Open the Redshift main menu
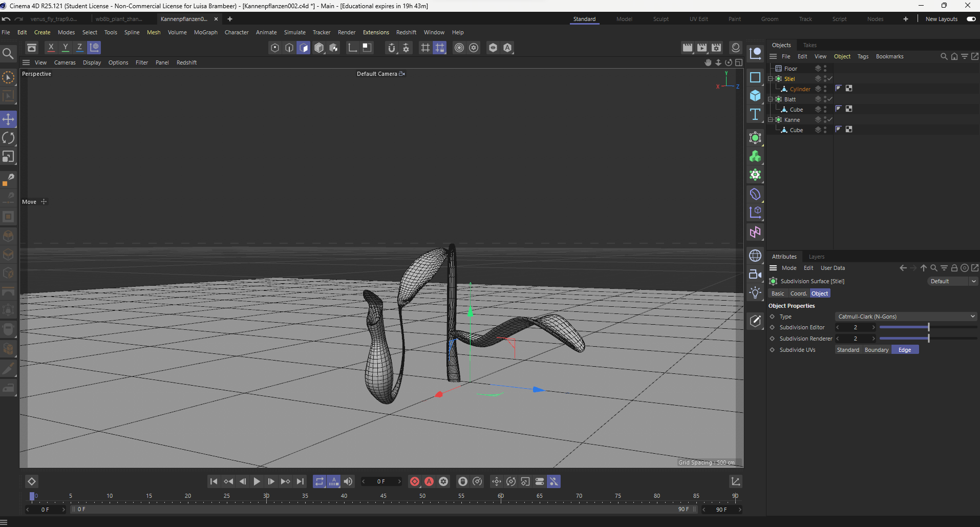This screenshot has height=527, width=980. pyautogui.click(x=406, y=32)
